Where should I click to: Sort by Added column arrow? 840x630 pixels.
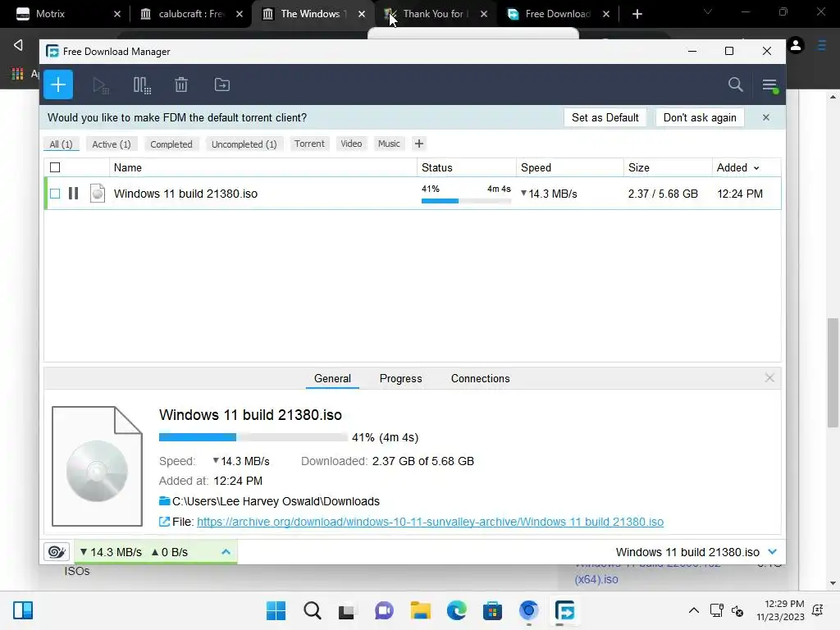point(756,168)
